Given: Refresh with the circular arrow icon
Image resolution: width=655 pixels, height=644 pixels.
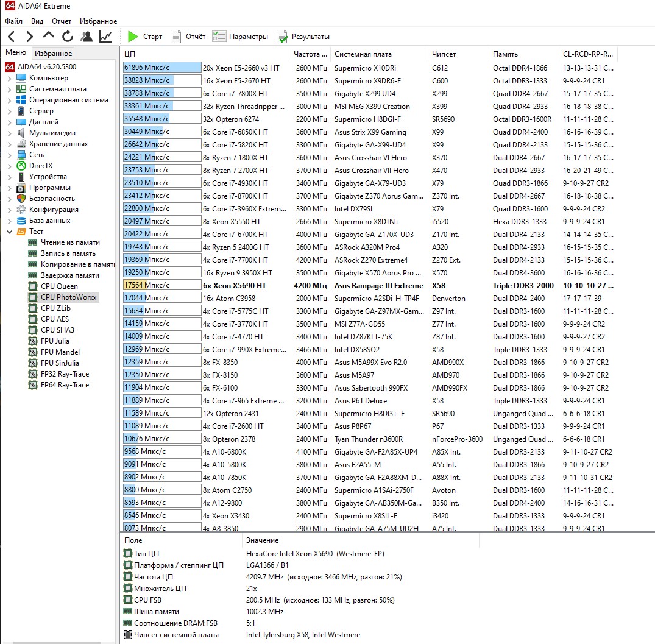Looking at the screenshot, I should click(x=68, y=37).
